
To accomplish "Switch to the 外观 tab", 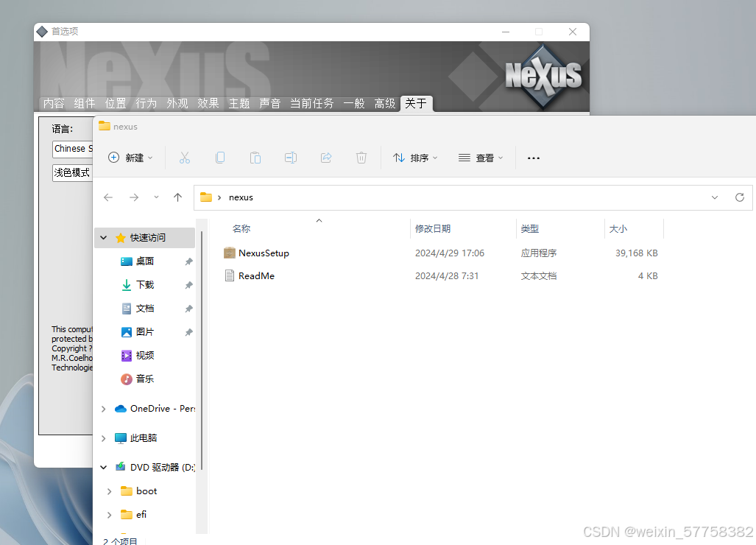I will [177, 103].
